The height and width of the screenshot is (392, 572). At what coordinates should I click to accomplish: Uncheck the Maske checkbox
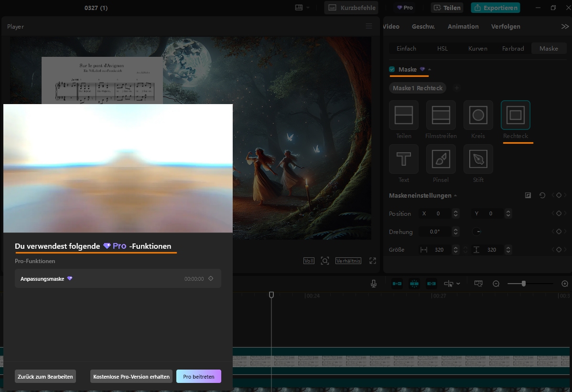tap(392, 69)
